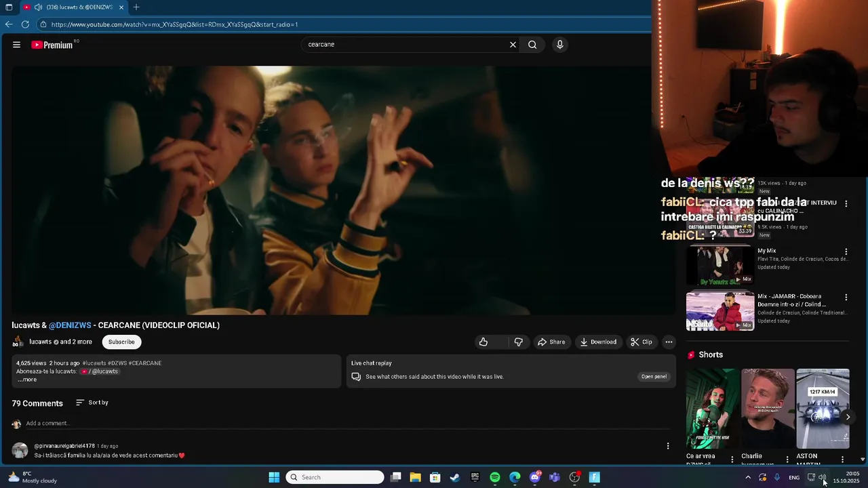The height and width of the screenshot is (488, 868).
Task: Go back in the browser
Action: point(9,24)
